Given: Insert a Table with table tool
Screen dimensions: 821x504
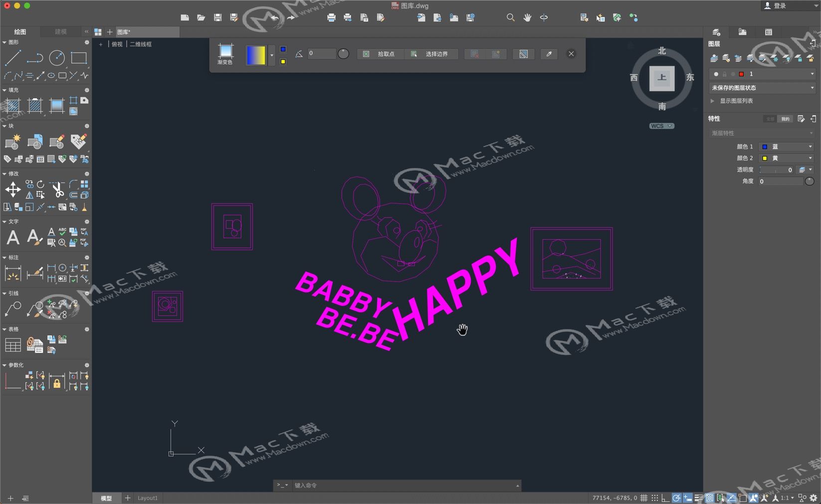Looking at the screenshot, I should click(x=13, y=345).
